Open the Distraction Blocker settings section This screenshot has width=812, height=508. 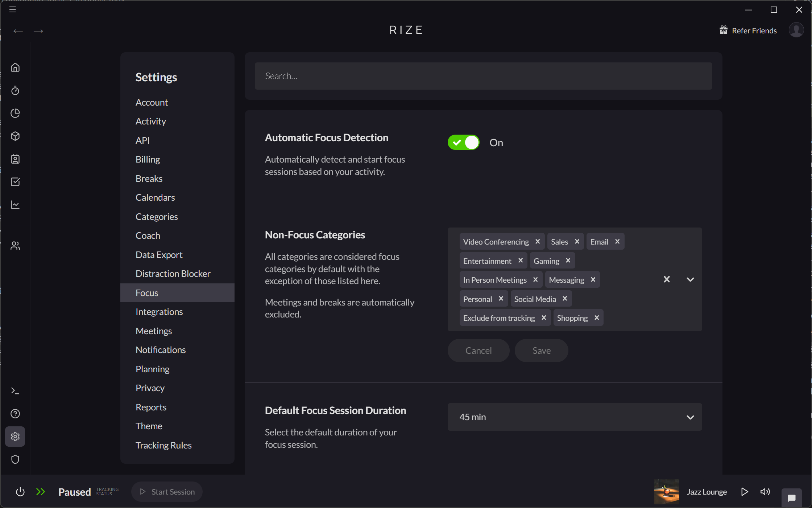click(x=173, y=274)
